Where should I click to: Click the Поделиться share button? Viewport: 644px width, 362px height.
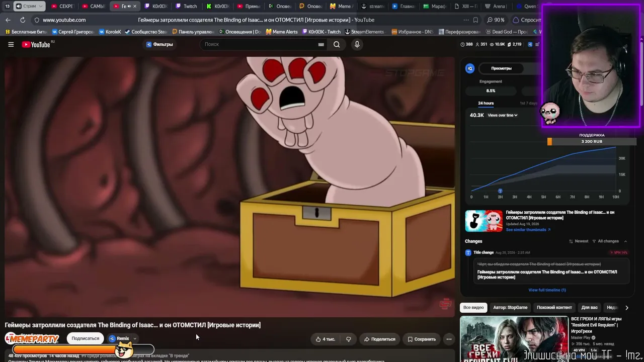(x=380, y=339)
